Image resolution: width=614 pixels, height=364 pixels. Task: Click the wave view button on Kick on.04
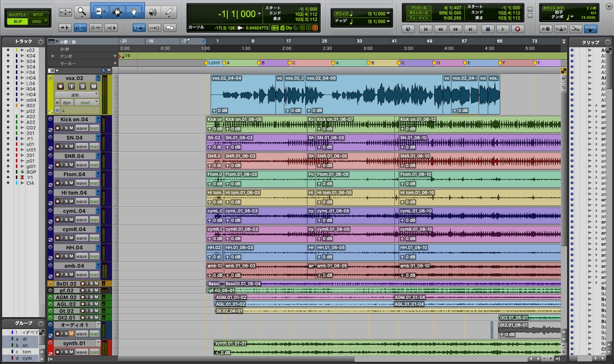[x=82, y=128]
